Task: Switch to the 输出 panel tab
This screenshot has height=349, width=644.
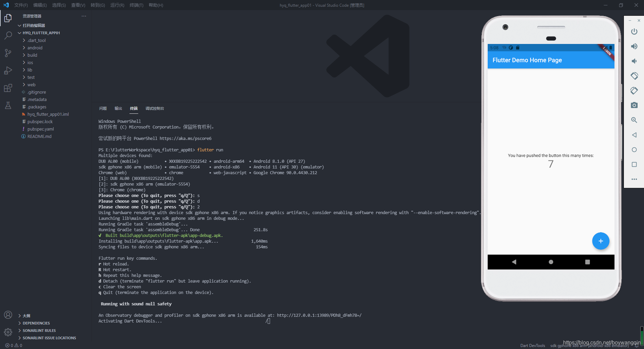Action: pos(118,108)
